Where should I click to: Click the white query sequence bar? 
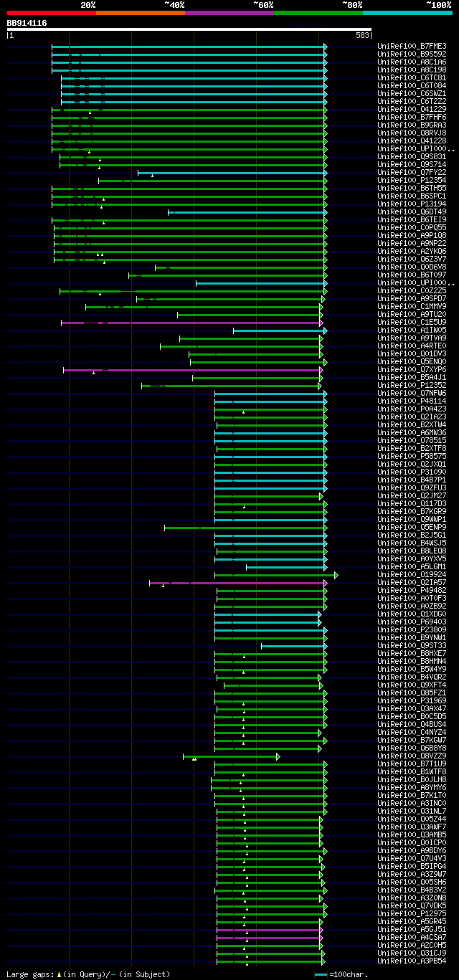189,29
